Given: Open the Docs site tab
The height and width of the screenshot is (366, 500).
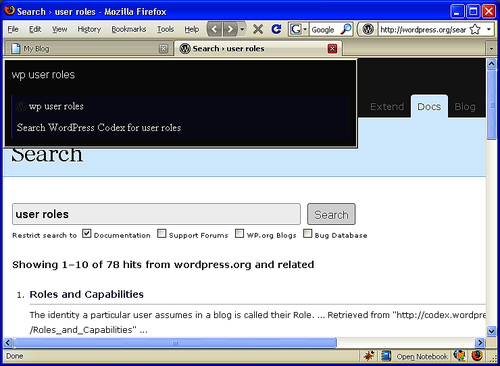Looking at the screenshot, I should (x=429, y=107).
